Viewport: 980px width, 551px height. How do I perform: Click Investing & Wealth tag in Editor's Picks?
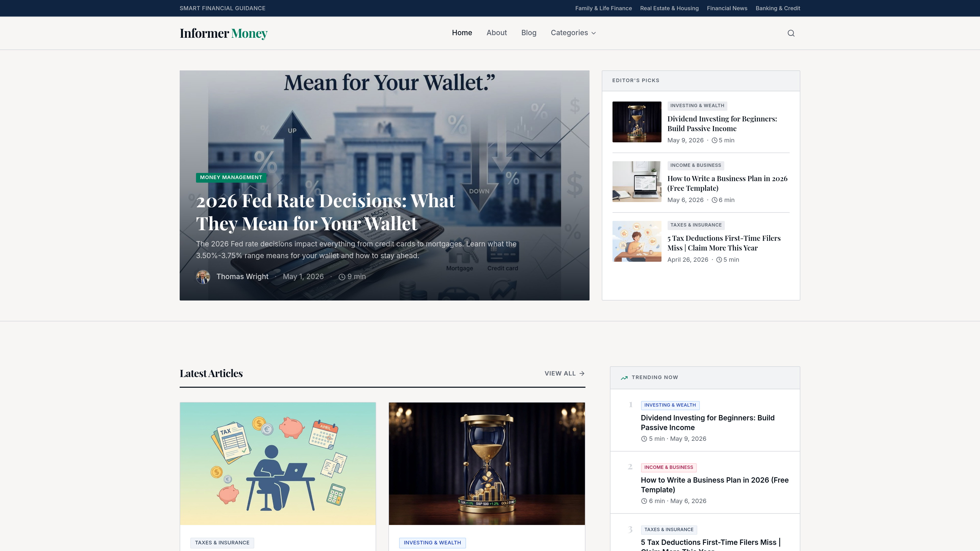tap(697, 106)
